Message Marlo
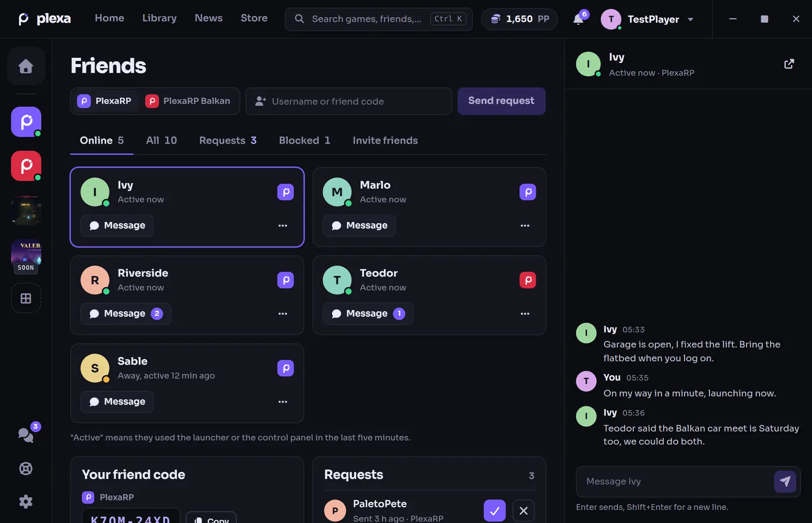812x523 pixels. (x=359, y=226)
